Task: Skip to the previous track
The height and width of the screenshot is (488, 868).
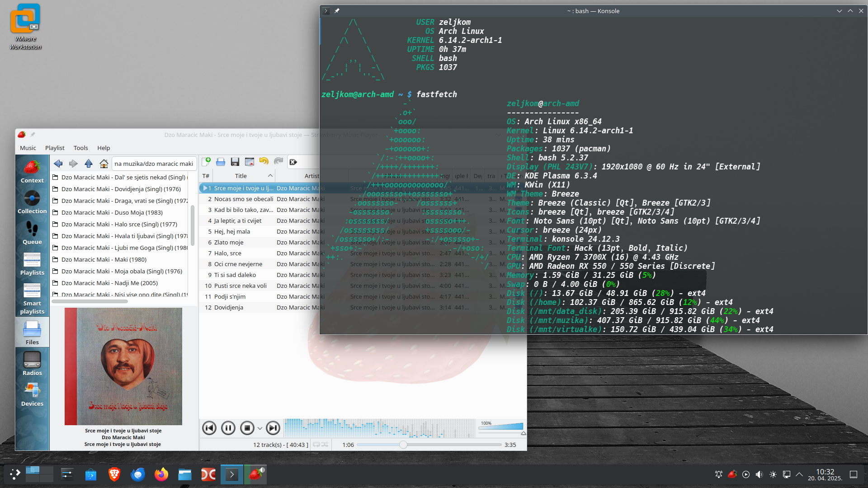Action: (209, 428)
